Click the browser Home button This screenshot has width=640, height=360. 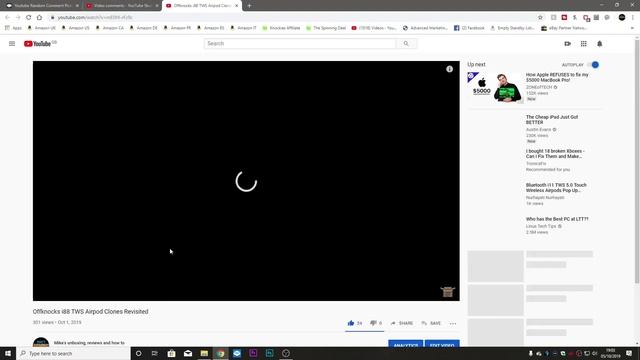[39, 18]
